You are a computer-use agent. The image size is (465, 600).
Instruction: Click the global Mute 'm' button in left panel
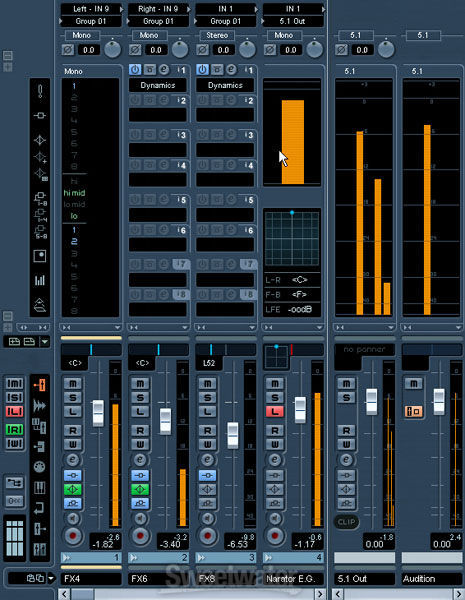tap(15, 383)
